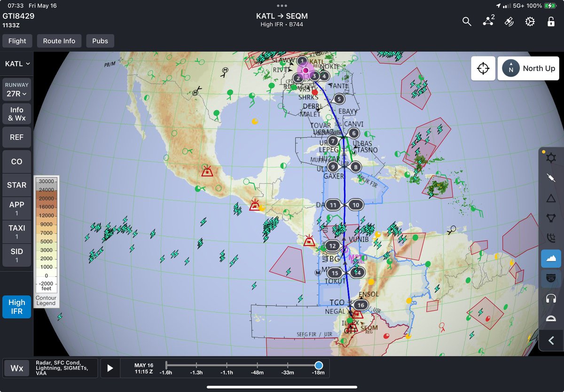Toggle the terrain layer icon in sidebar

[551, 258]
